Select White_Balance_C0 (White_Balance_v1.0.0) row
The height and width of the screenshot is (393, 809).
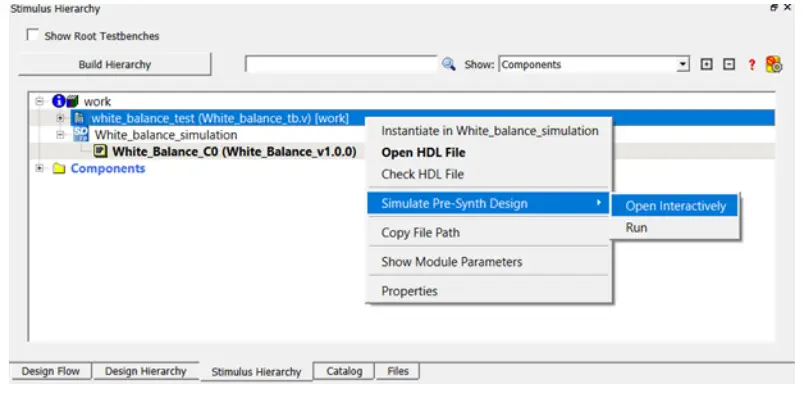click(234, 152)
